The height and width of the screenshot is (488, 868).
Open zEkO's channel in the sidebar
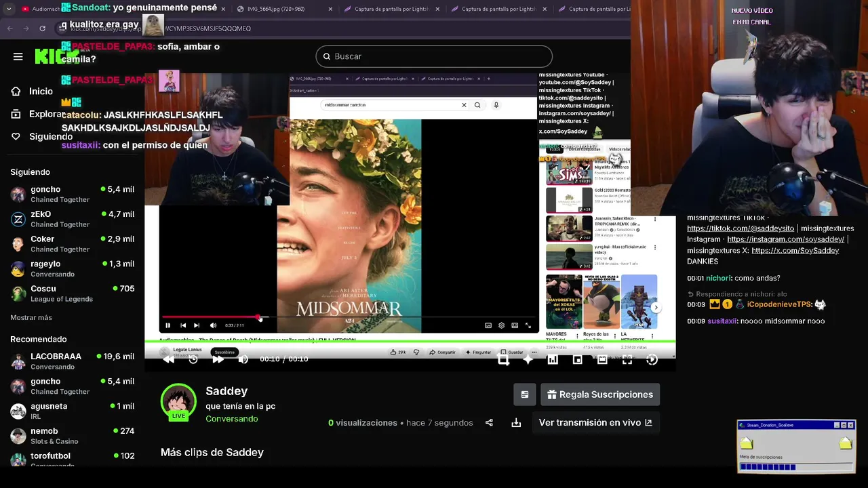73,219
